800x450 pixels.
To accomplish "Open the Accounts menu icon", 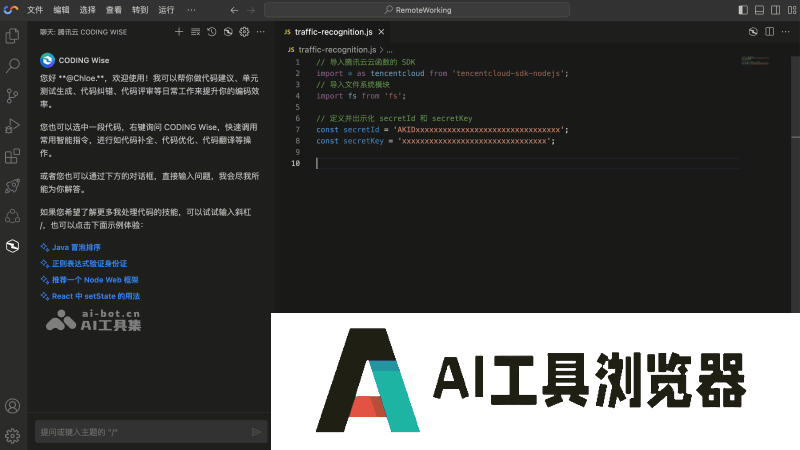I will tap(12, 406).
